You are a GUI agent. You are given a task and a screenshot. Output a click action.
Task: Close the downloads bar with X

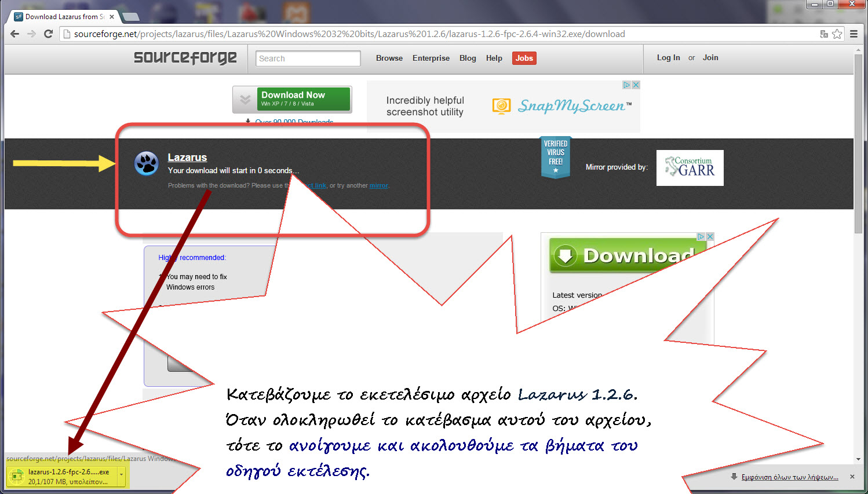tap(852, 477)
